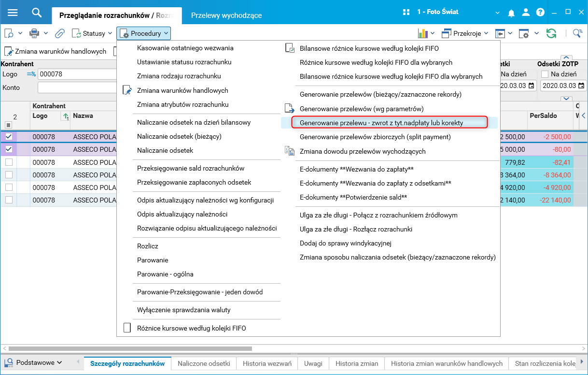Toggle the select-all checkbox in grid header
This screenshot has width=588, height=375.
(9, 125)
